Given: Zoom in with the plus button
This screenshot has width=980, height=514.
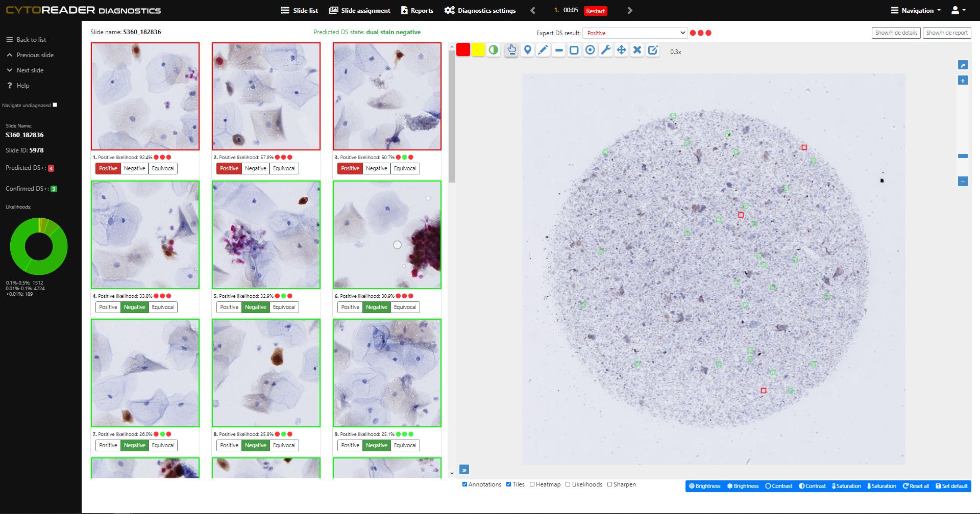Looking at the screenshot, I should [963, 81].
